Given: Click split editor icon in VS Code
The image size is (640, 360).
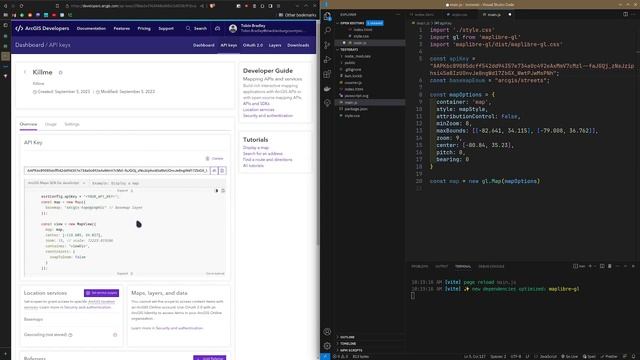Looking at the screenshot, I should pyautogui.click(x=625, y=14).
